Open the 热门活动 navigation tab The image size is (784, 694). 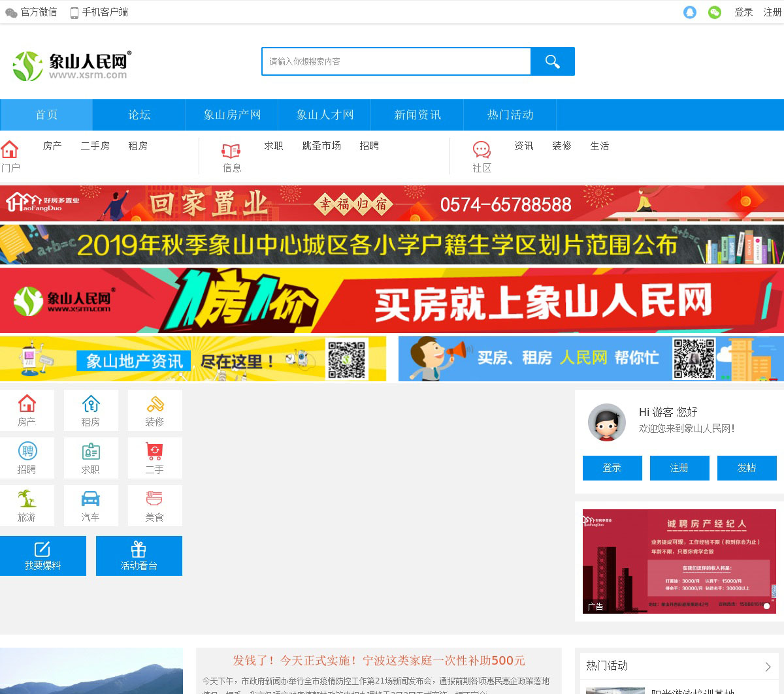point(510,115)
